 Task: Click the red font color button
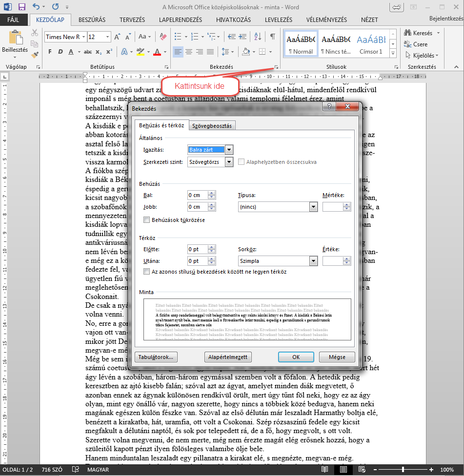coord(157,52)
